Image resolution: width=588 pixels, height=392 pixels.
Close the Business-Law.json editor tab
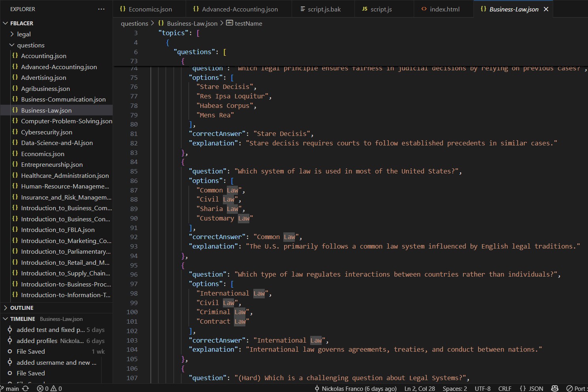546,9
